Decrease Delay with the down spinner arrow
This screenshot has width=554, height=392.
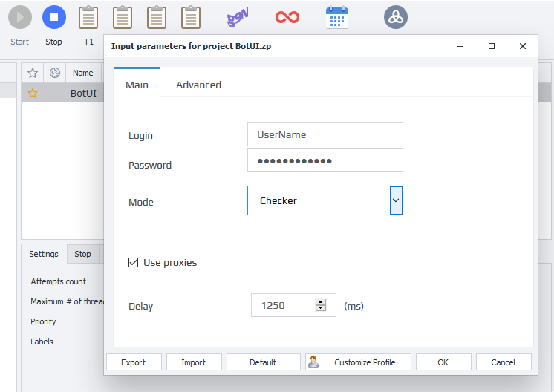point(321,309)
